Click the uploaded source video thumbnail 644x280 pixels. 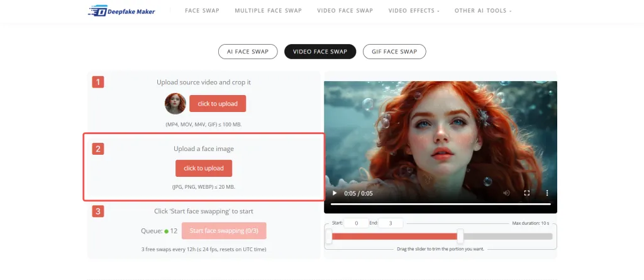pyautogui.click(x=175, y=104)
